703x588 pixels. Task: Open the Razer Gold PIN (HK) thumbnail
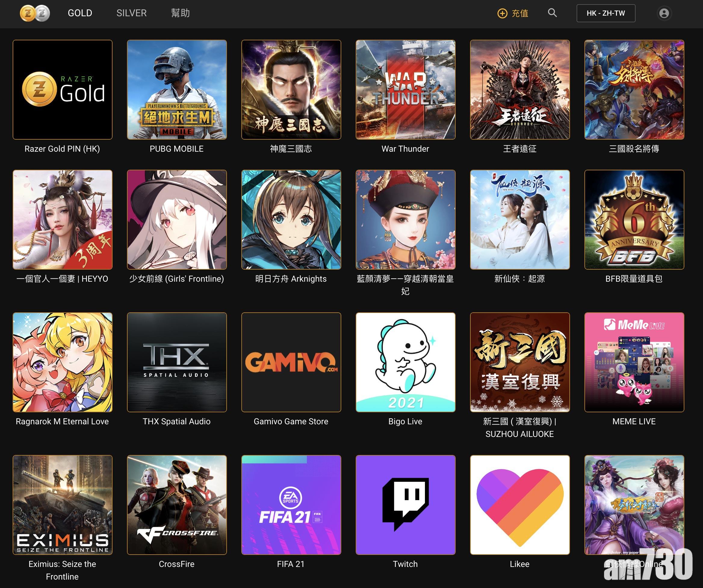[x=63, y=89]
